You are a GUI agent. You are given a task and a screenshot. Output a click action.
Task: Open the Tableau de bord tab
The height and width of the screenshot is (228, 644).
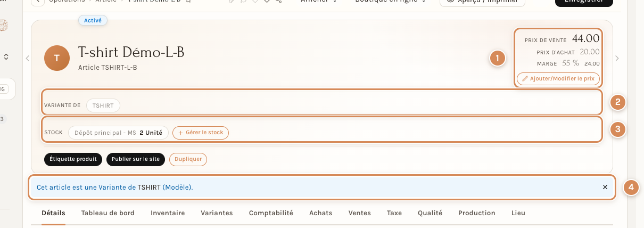pyautogui.click(x=108, y=213)
